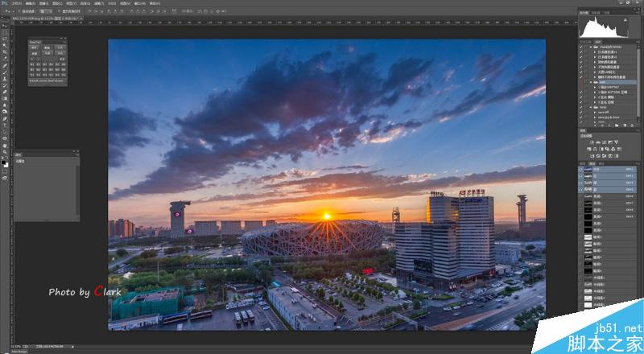Select the Quick Selection tool
644x354 pixels.
tap(5, 45)
